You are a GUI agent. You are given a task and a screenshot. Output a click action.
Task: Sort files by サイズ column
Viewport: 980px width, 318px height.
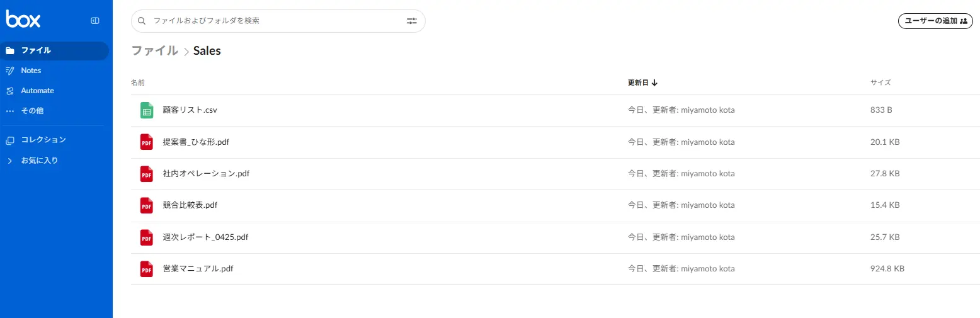(x=880, y=82)
